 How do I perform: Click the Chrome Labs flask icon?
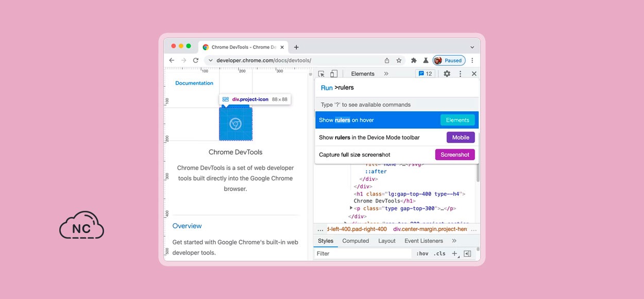(426, 60)
